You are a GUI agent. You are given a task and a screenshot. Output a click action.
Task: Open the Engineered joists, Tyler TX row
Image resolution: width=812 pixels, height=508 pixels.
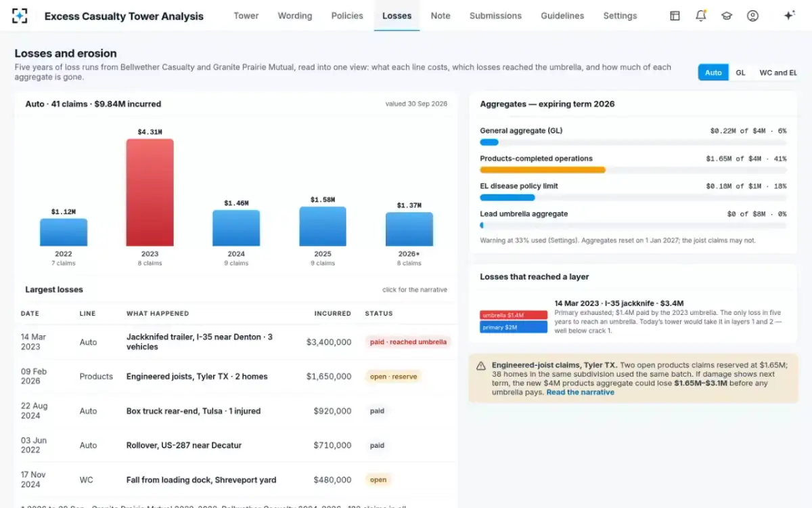[236, 377]
